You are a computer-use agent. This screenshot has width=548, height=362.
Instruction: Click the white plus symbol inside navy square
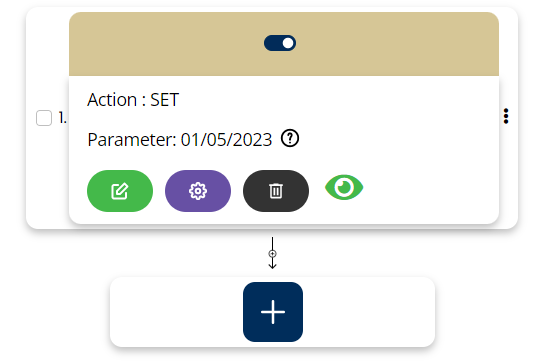click(273, 312)
